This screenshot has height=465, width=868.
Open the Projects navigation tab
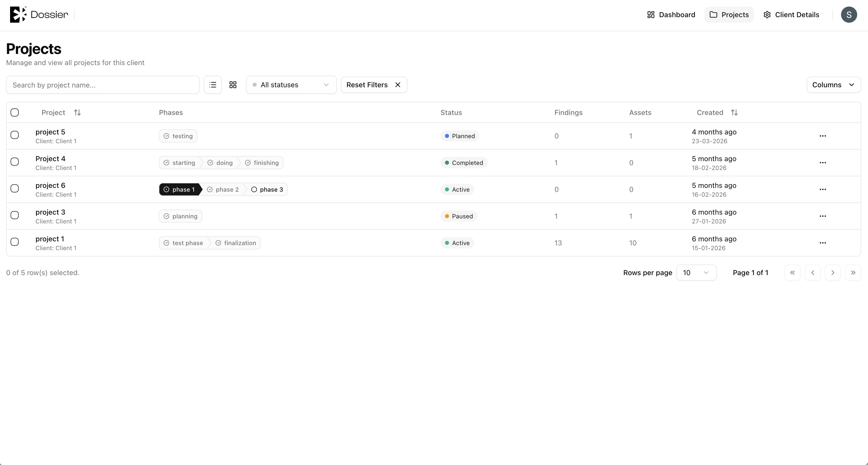[729, 14]
